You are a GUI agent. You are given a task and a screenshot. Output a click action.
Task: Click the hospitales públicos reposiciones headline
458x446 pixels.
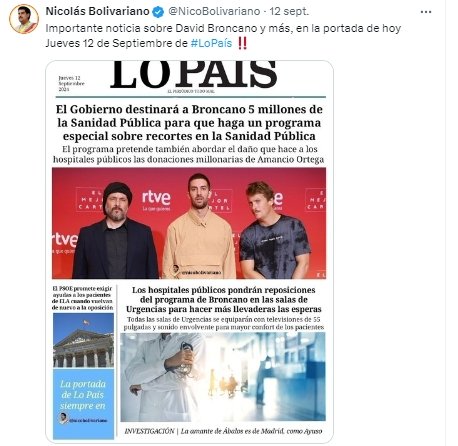(223, 299)
